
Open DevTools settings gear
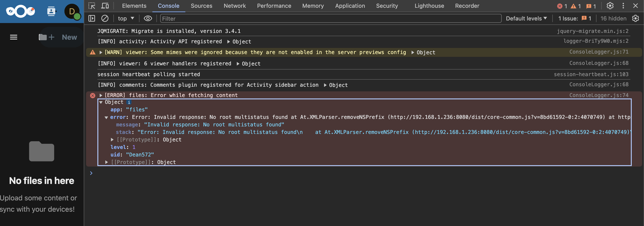click(x=610, y=6)
